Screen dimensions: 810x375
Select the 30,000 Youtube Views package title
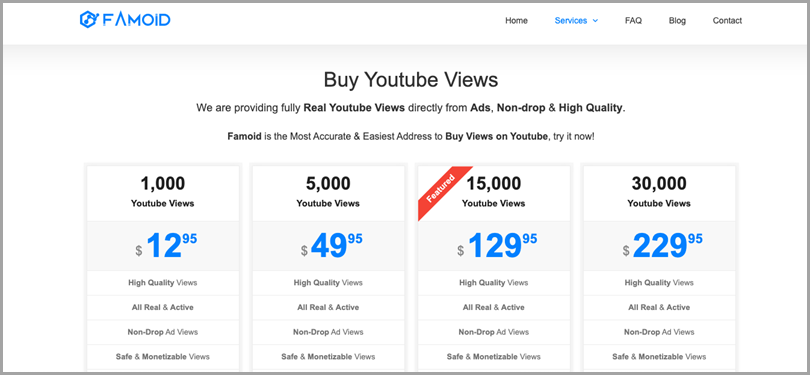(x=659, y=192)
